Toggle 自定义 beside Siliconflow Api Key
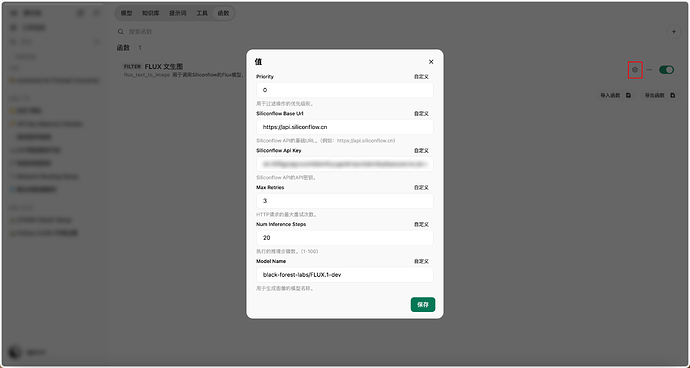690x368 pixels. click(421, 151)
